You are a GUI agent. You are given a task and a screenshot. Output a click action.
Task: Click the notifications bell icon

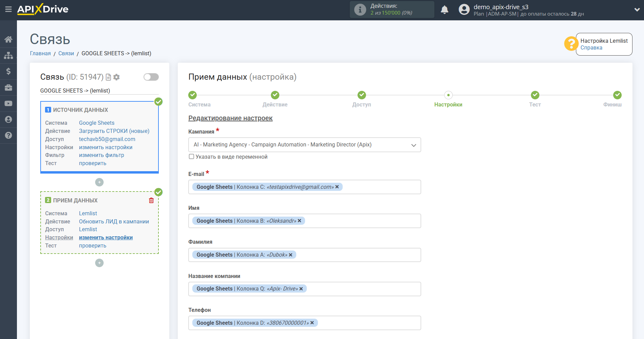[445, 10]
